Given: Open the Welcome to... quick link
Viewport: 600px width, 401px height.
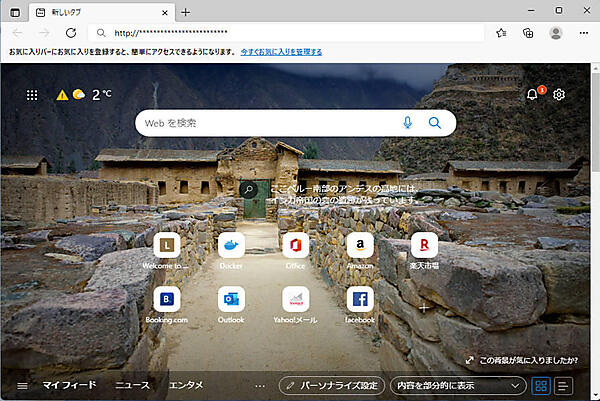Looking at the screenshot, I should [166, 250].
